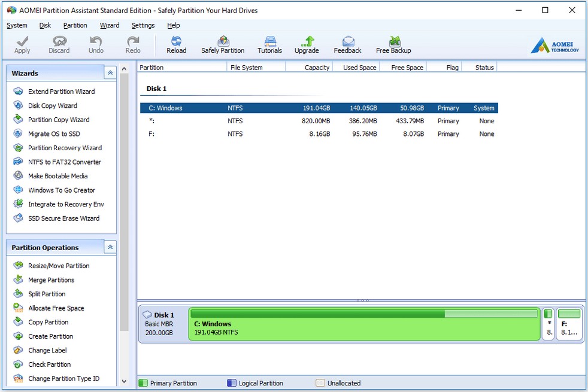588x392 pixels.
Task: Collapse the Wizards panel
Action: pyautogui.click(x=110, y=72)
